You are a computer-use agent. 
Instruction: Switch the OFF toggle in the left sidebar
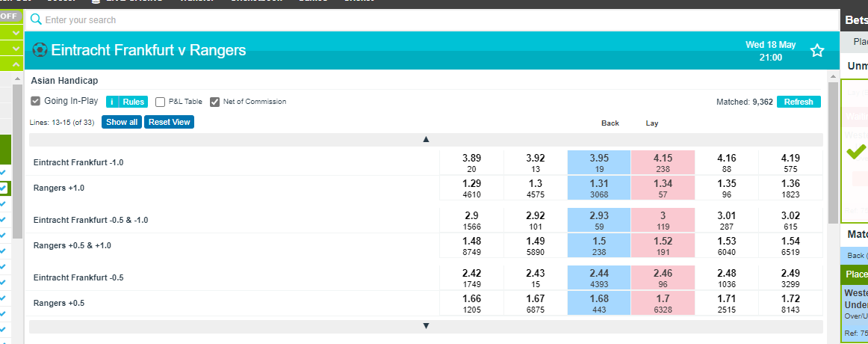(x=10, y=16)
